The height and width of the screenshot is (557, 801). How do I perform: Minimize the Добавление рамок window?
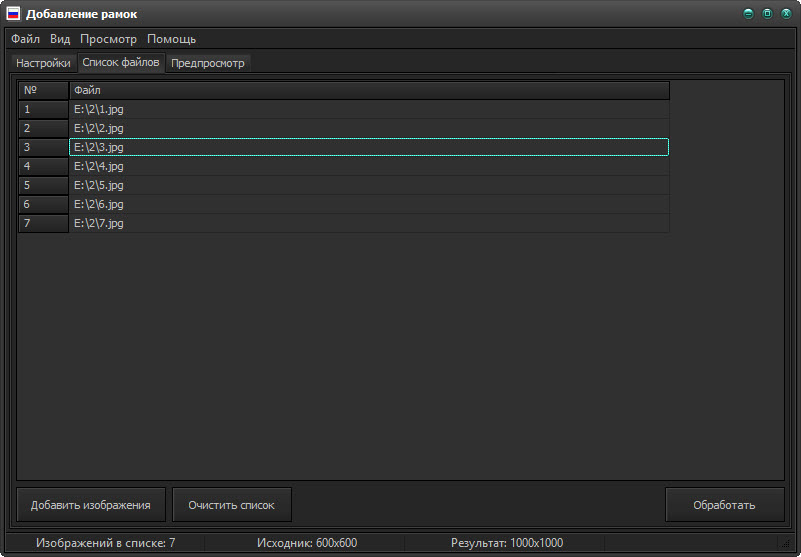(x=748, y=14)
